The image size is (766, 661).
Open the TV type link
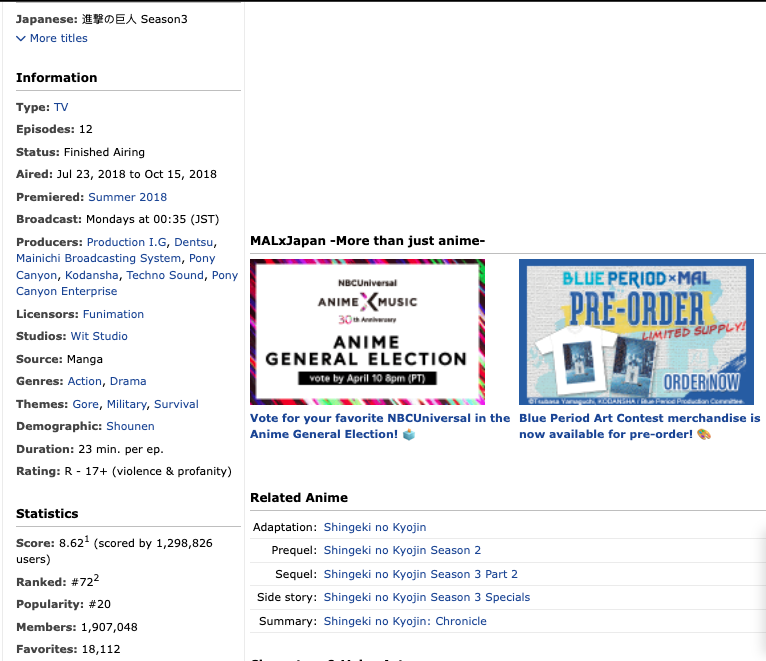[x=61, y=107]
